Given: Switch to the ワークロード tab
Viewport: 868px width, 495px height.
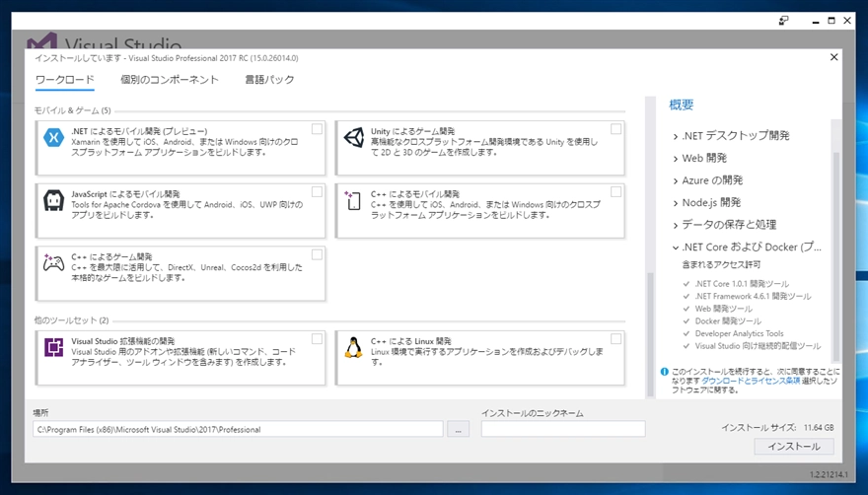Looking at the screenshot, I should click(65, 80).
